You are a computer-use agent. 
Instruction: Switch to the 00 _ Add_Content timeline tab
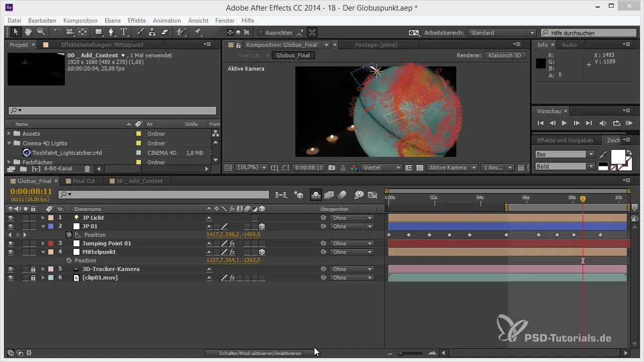(x=139, y=181)
